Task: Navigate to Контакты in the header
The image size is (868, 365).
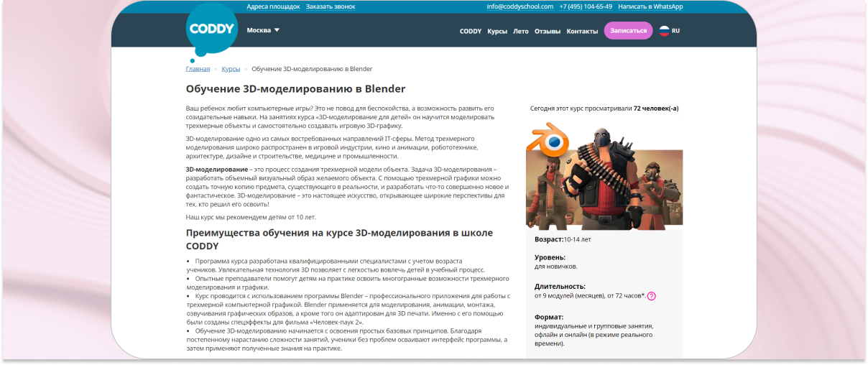Action: pyautogui.click(x=582, y=32)
